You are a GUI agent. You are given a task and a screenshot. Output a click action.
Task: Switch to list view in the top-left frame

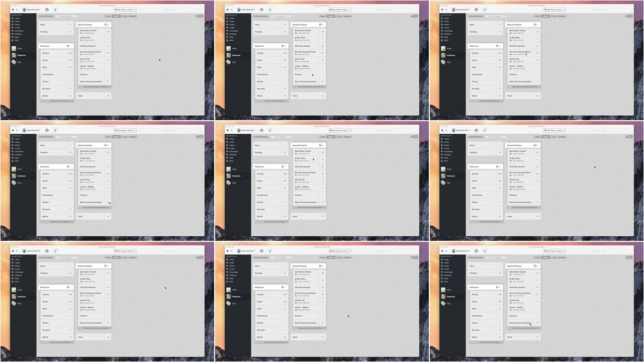[x=198, y=16]
